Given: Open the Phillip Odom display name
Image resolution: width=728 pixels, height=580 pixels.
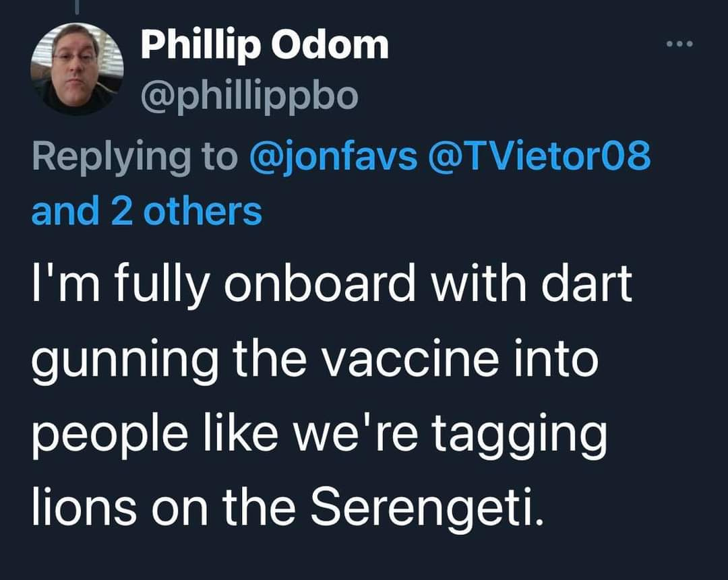Looking at the screenshot, I should click(x=264, y=46).
